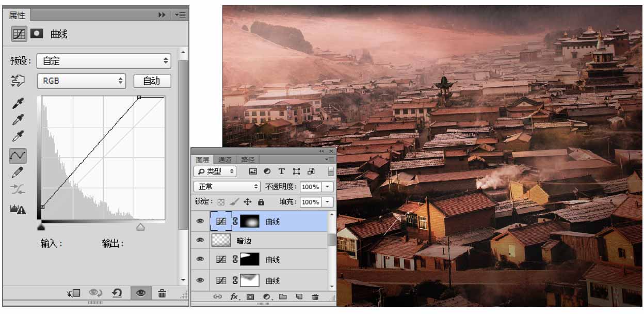Viewport: 644px width, 314px height.
Task: Create new fill or adjustment layer
Action: pyautogui.click(x=267, y=297)
